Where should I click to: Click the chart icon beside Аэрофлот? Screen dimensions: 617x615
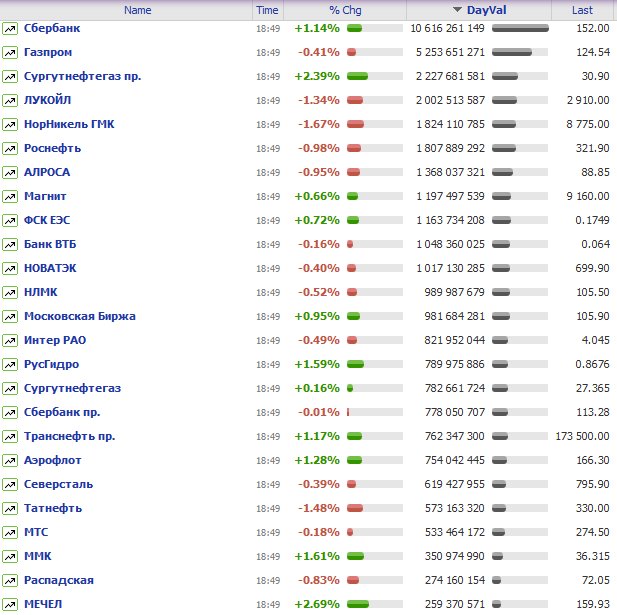pos(10,460)
